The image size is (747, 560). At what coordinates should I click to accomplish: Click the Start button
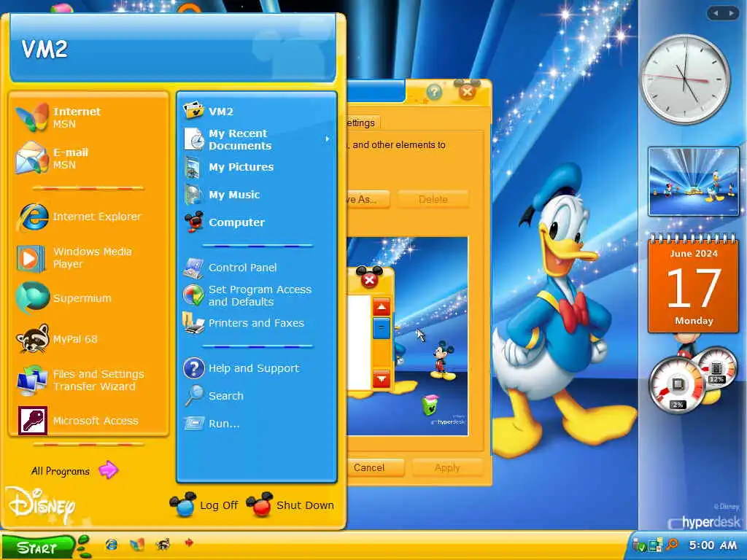click(x=37, y=548)
